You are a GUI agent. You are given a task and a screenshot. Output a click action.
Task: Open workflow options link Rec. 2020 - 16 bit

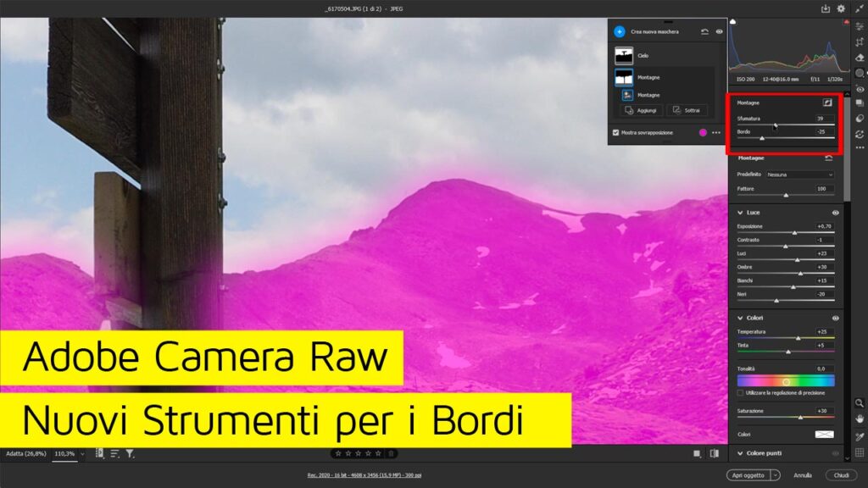point(364,475)
